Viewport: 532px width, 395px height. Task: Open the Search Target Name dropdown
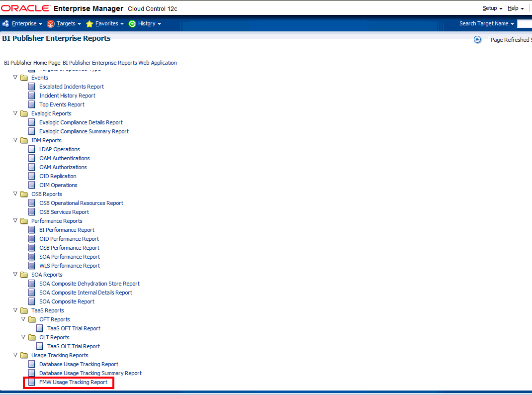point(487,23)
